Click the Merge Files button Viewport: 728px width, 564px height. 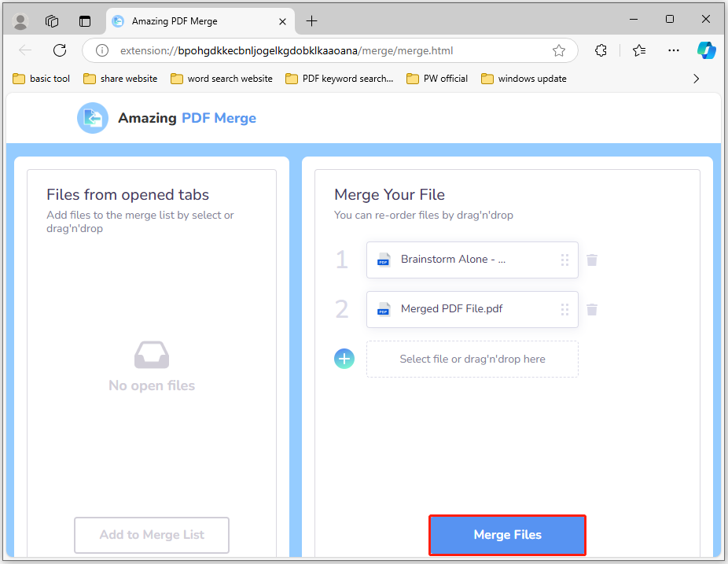507,534
